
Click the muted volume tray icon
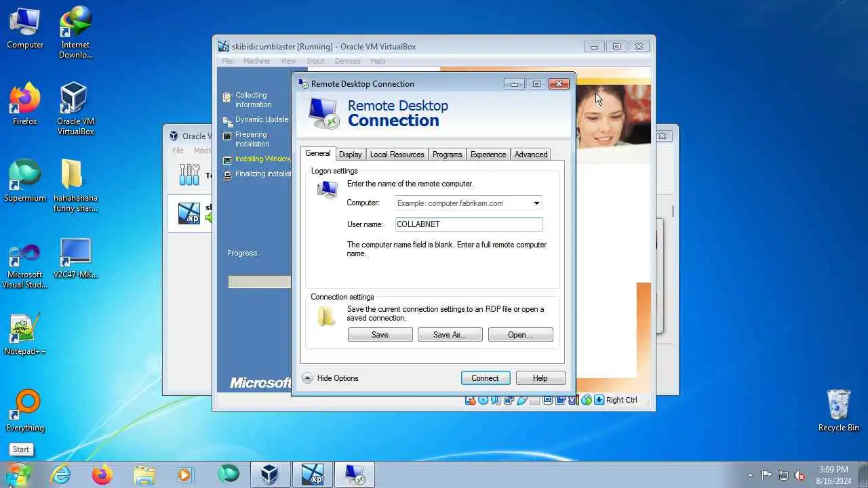point(800,475)
